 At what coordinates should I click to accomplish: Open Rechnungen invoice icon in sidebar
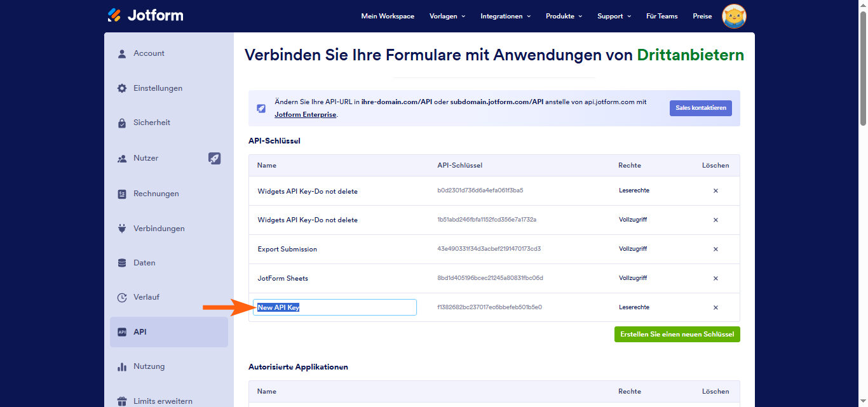[x=122, y=194]
